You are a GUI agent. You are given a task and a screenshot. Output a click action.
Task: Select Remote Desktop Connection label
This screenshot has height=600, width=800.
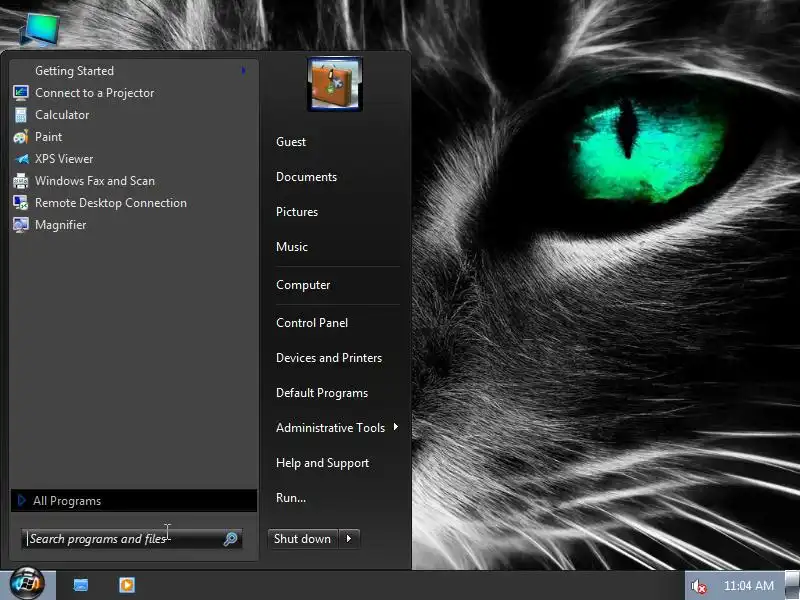point(111,203)
